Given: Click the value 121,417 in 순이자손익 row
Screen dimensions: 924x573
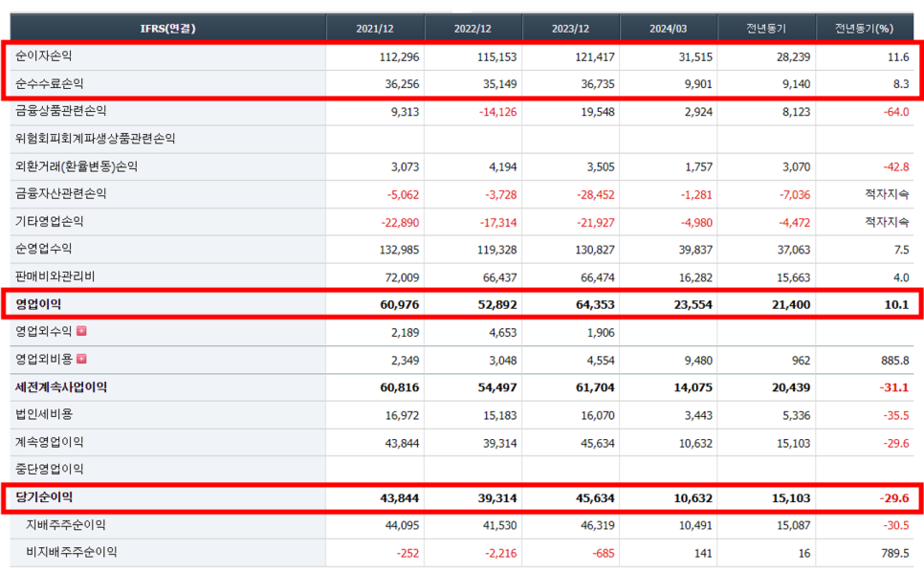Looking at the screenshot, I should 595,57.
